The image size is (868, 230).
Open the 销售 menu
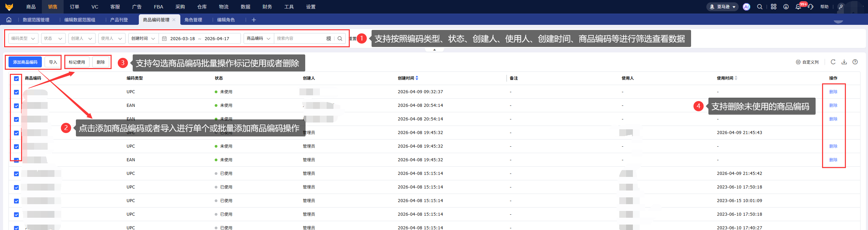pyautogui.click(x=53, y=7)
